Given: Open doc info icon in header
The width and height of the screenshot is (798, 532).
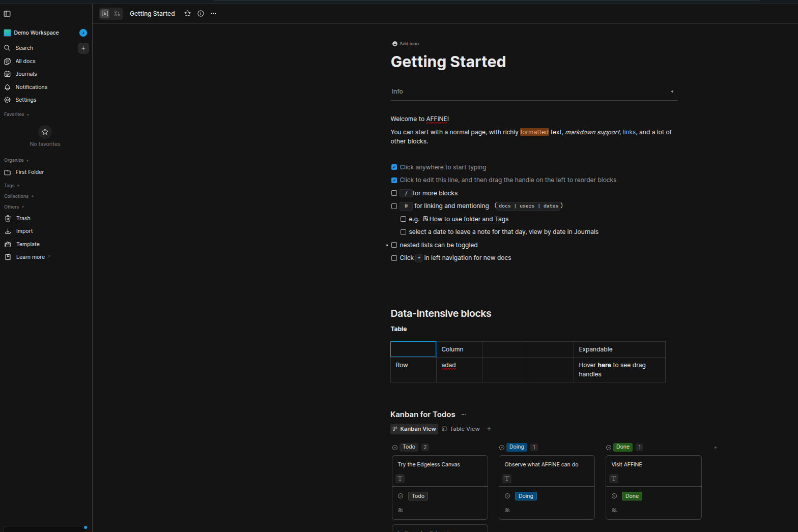Looking at the screenshot, I should (x=201, y=14).
